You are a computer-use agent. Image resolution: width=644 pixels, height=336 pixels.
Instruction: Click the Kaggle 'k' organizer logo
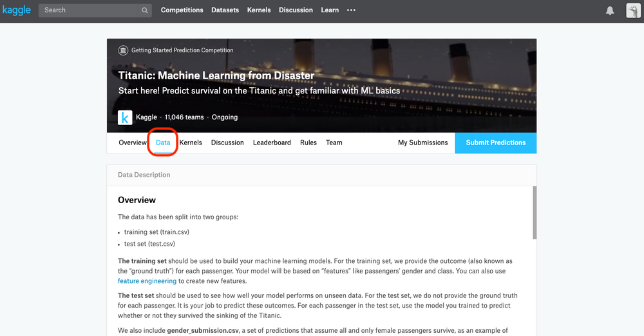pos(125,117)
